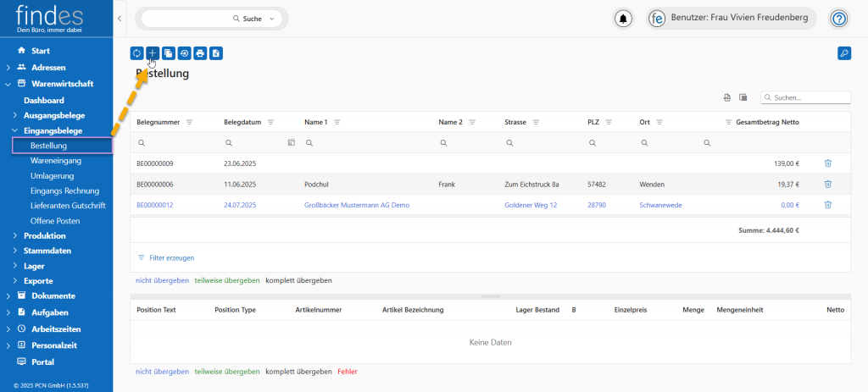Delete order BE00000009 with trash icon
Viewport: 868px width, 392px height.
pyautogui.click(x=828, y=163)
